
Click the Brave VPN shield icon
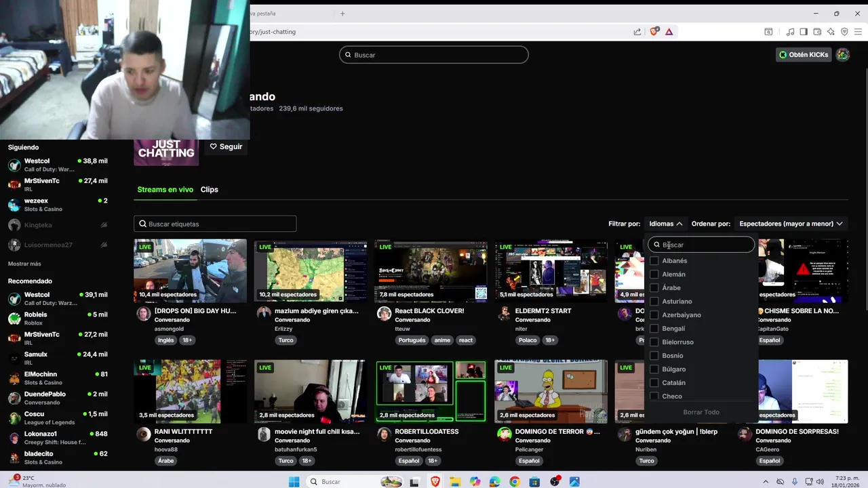click(x=844, y=31)
